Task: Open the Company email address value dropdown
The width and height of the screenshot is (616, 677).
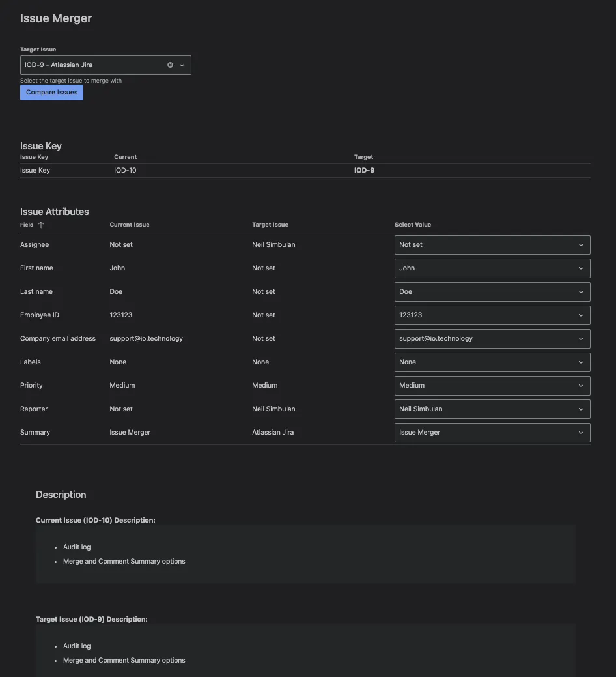Action: pyautogui.click(x=492, y=339)
